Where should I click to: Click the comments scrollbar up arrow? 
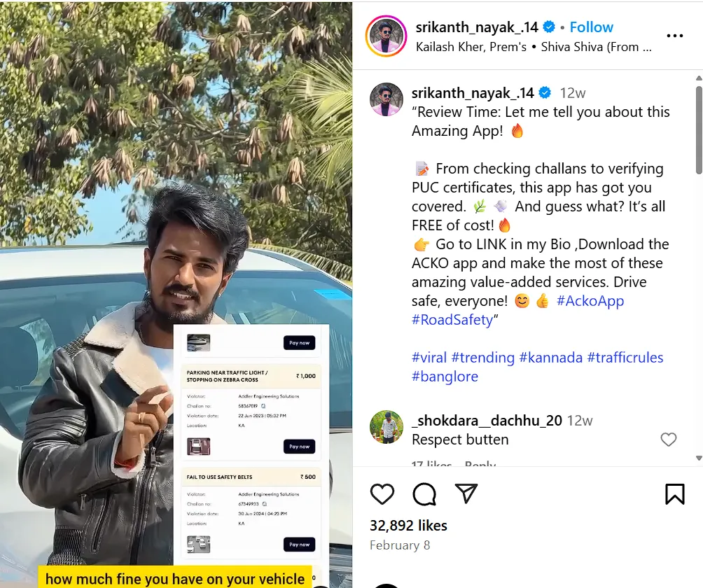(x=699, y=78)
